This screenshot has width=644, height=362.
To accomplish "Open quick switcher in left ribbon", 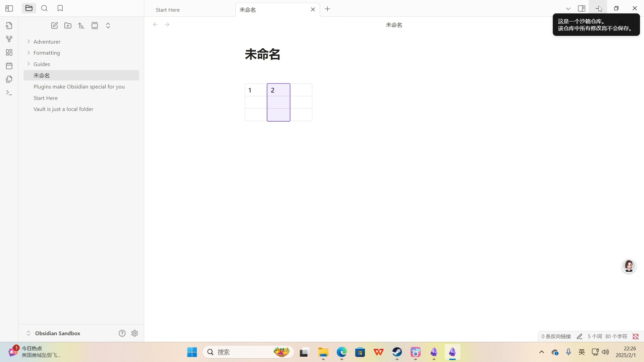I will [x=9, y=25].
